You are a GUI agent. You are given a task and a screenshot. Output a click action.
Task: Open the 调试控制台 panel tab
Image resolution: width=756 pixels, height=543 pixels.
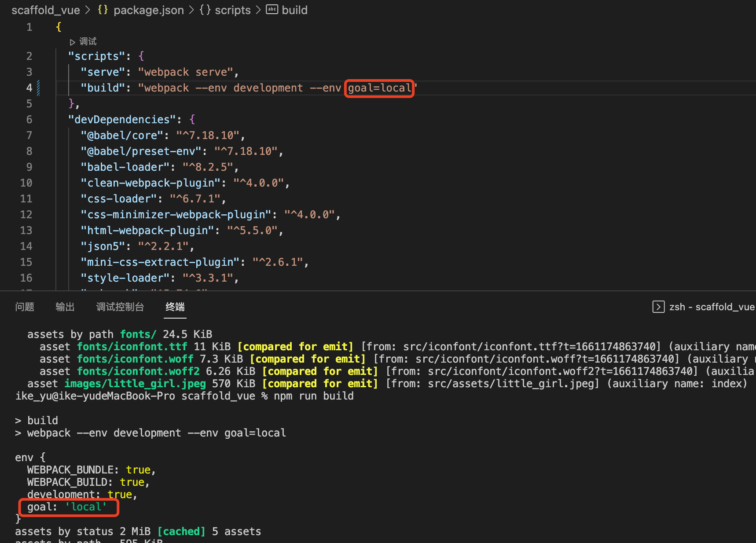(120, 307)
